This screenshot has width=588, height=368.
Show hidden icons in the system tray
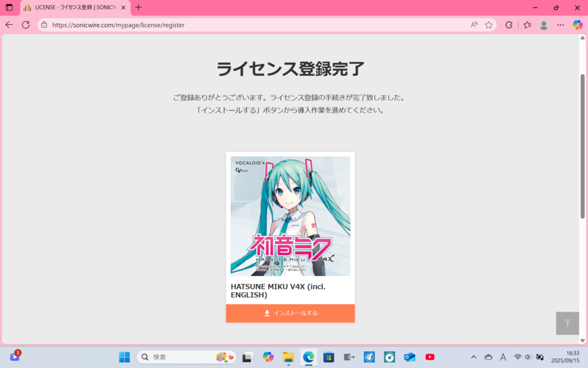[473, 357]
